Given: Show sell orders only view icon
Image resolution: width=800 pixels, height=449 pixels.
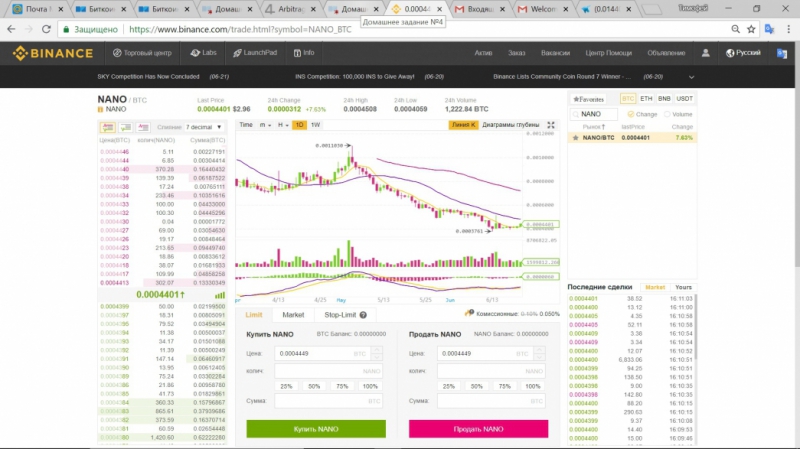Looking at the screenshot, I should pyautogui.click(x=143, y=127).
